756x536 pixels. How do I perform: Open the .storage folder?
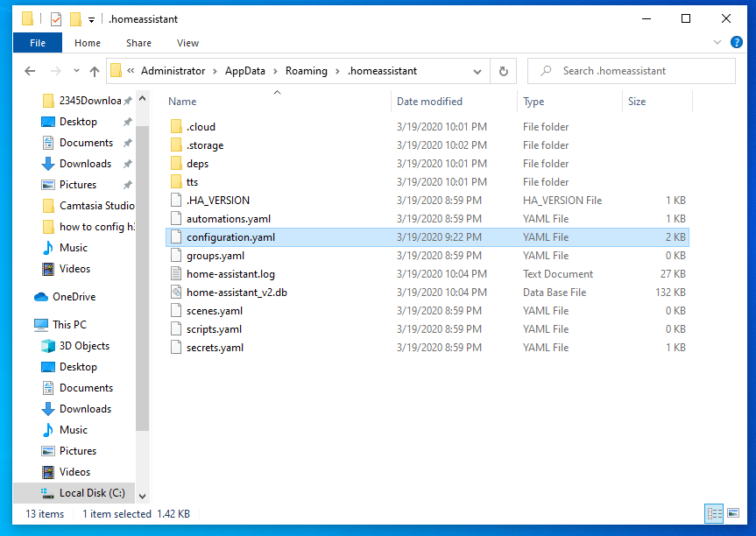coord(205,145)
